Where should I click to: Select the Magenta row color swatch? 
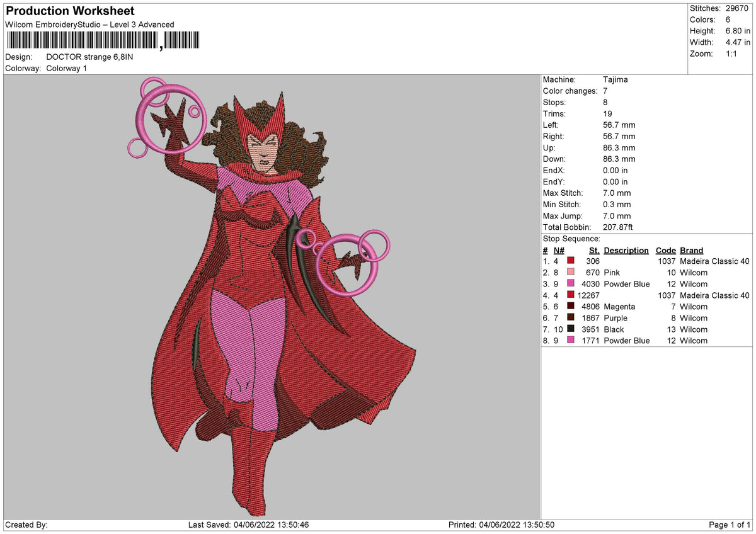pos(571,307)
